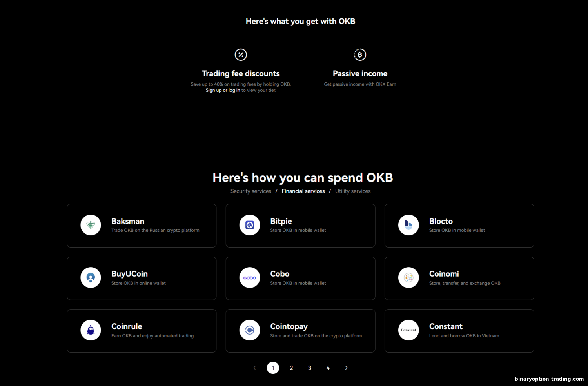Click the Trading fee discounts heading
Viewport: 588px width, 386px height.
click(x=241, y=73)
